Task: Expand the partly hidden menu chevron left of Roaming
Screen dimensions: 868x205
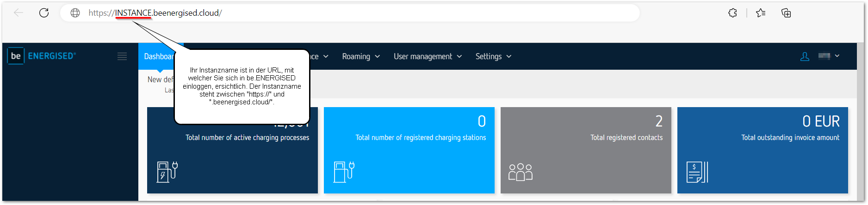Action: (x=326, y=56)
